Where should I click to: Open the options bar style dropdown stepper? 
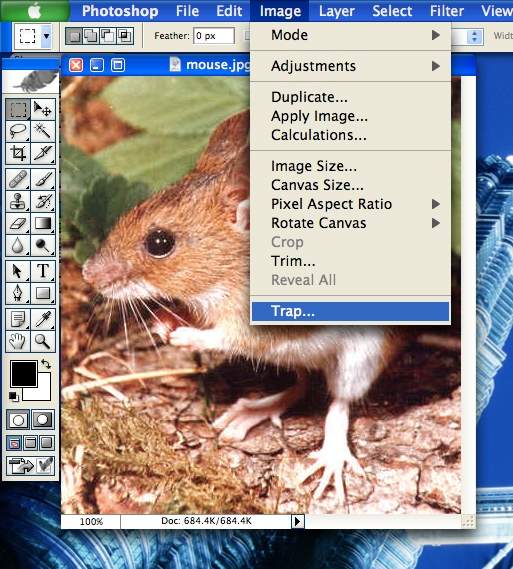pos(474,36)
